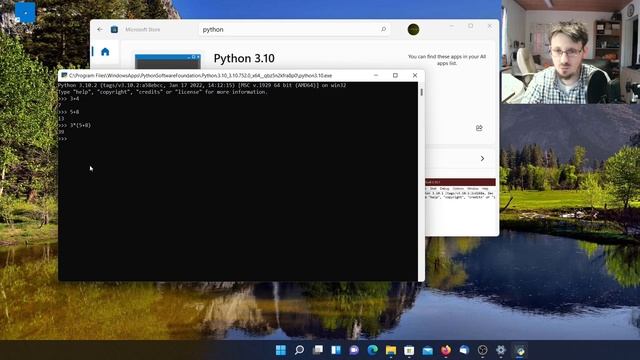Open OBS Studio from taskbar

pyautogui.click(x=482, y=350)
